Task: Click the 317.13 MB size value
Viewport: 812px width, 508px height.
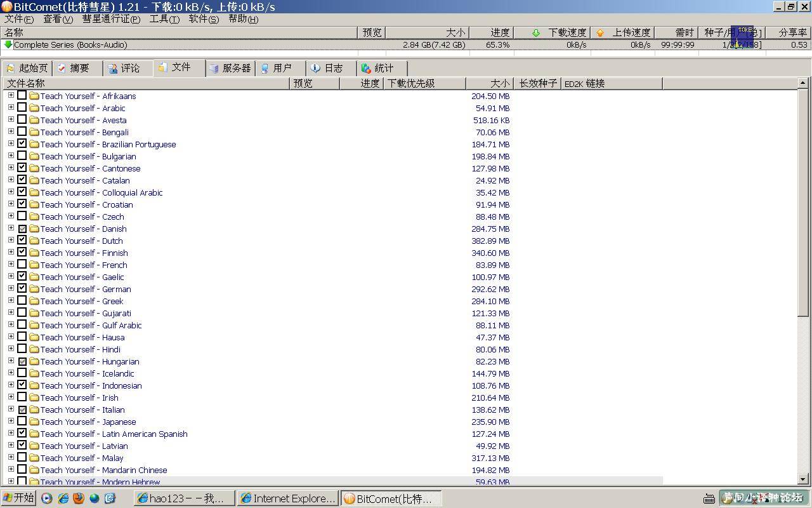Action: tap(490, 458)
